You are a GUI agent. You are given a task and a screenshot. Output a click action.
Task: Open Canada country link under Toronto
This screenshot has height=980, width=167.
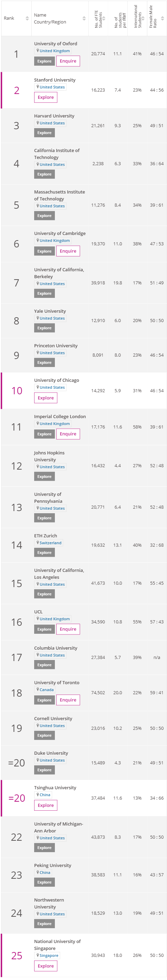point(47,690)
